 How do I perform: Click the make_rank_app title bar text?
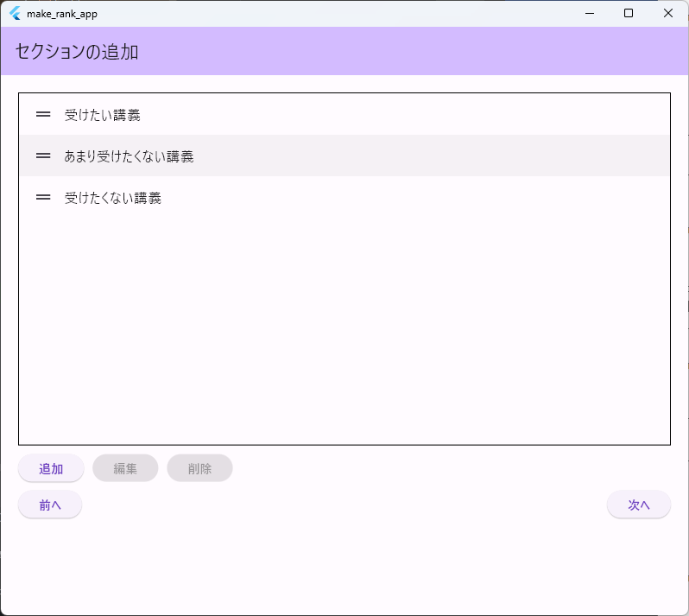pos(62,14)
